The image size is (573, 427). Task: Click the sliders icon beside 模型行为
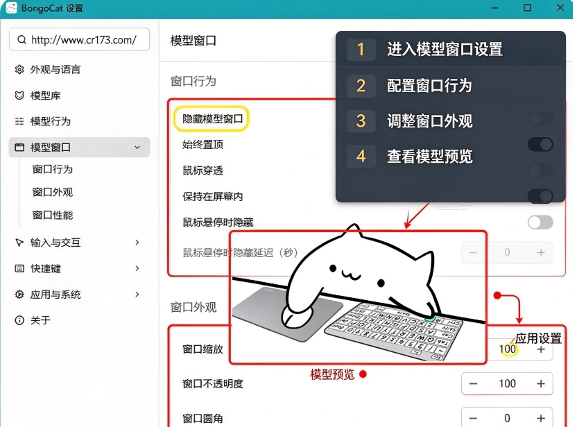coord(19,121)
